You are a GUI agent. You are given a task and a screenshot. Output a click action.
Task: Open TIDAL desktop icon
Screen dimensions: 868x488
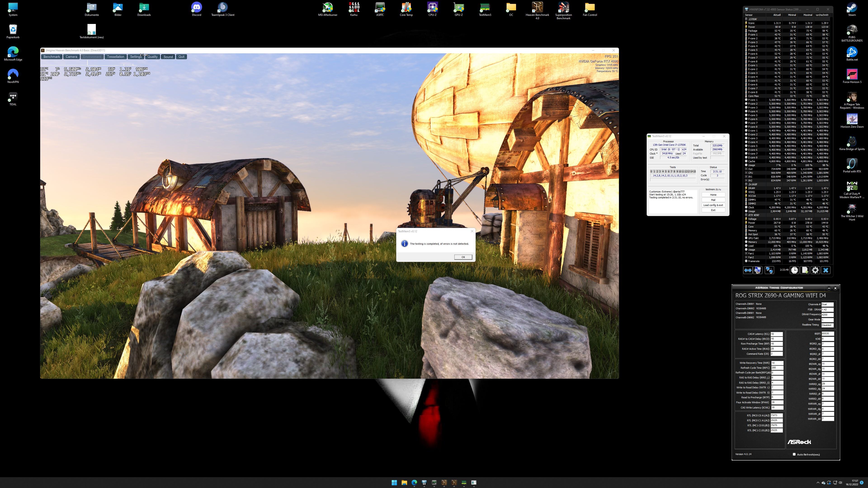click(13, 99)
